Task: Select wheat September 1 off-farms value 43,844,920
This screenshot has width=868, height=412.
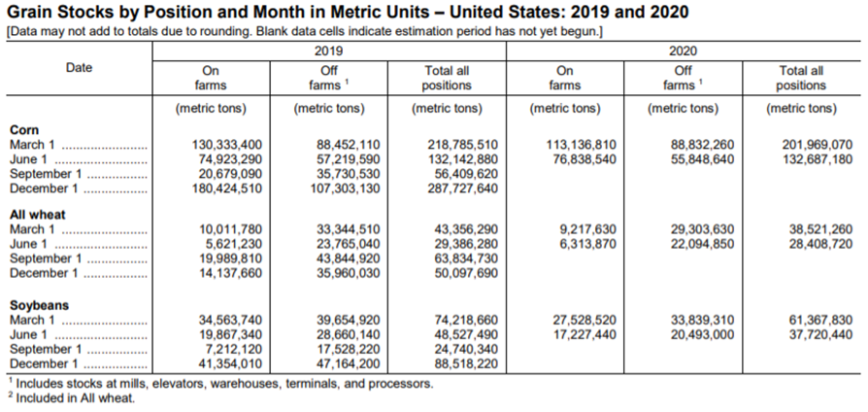Action: point(345,258)
